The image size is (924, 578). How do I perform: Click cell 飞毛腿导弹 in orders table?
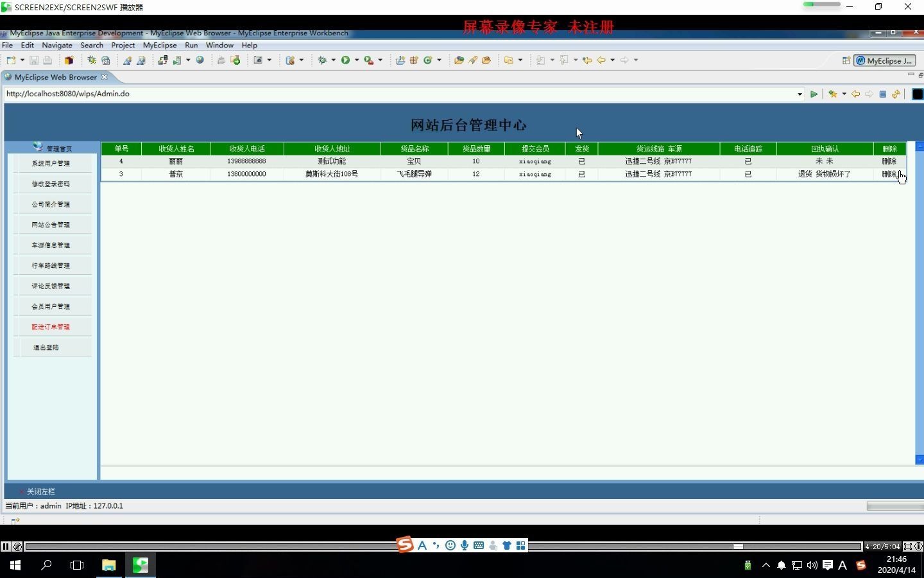tap(414, 174)
